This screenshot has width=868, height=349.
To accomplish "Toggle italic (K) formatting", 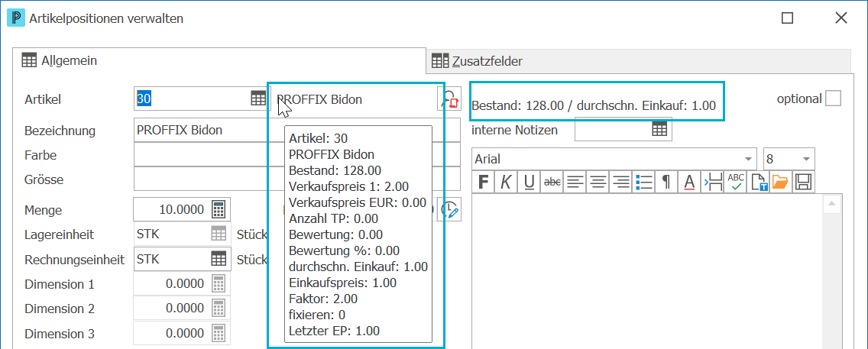I will click(x=506, y=182).
